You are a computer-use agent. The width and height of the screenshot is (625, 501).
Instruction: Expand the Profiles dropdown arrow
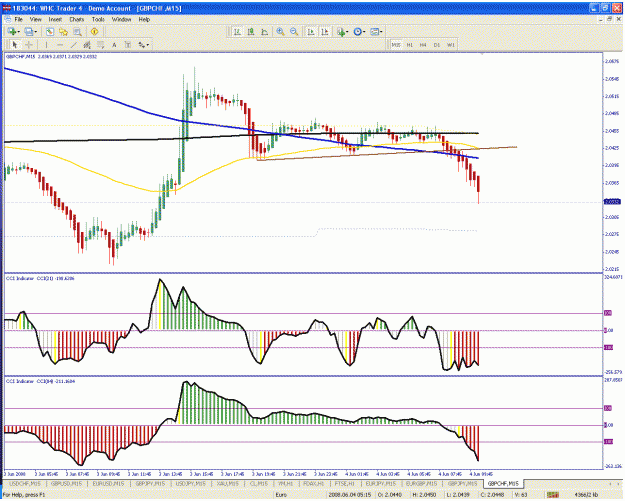pos(35,31)
